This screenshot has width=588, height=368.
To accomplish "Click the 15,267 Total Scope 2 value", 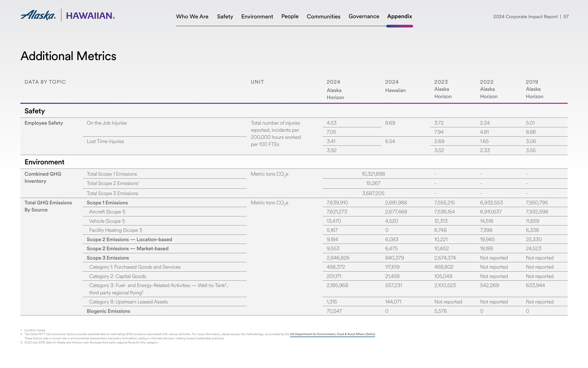I will coord(373,183).
